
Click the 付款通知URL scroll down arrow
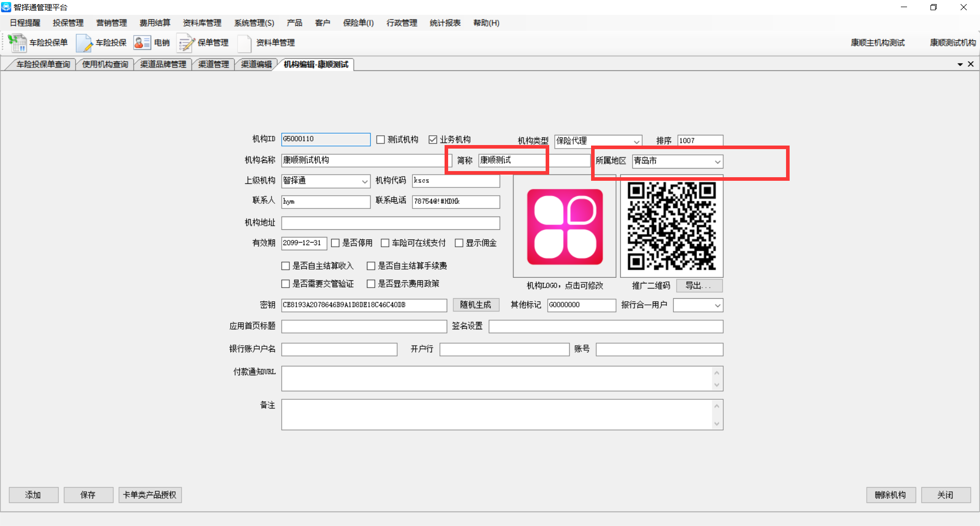pyautogui.click(x=717, y=385)
